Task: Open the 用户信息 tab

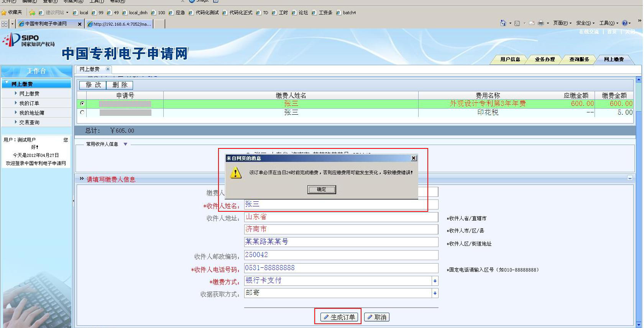Action: [510, 59]
